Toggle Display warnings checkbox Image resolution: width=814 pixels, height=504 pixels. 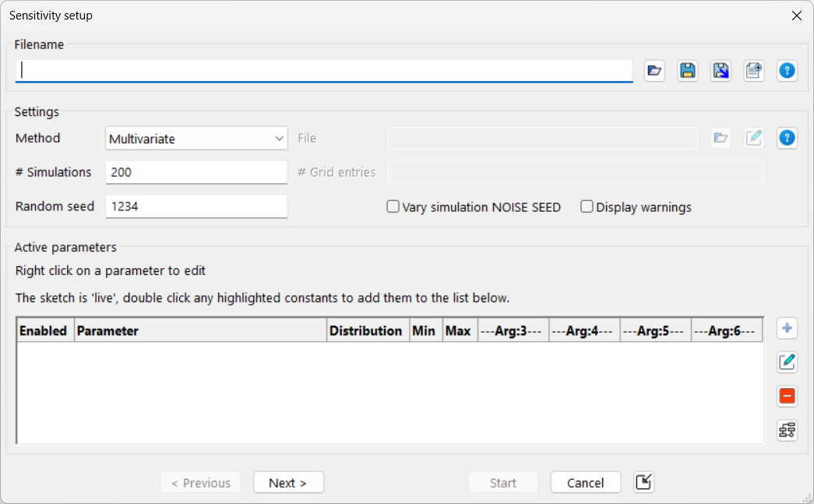click(x=587, y=207)
